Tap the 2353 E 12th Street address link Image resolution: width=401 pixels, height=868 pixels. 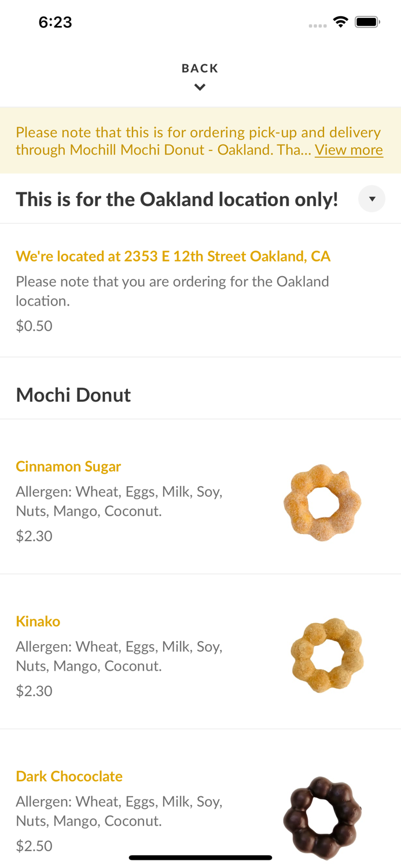(x=173, y=256)
